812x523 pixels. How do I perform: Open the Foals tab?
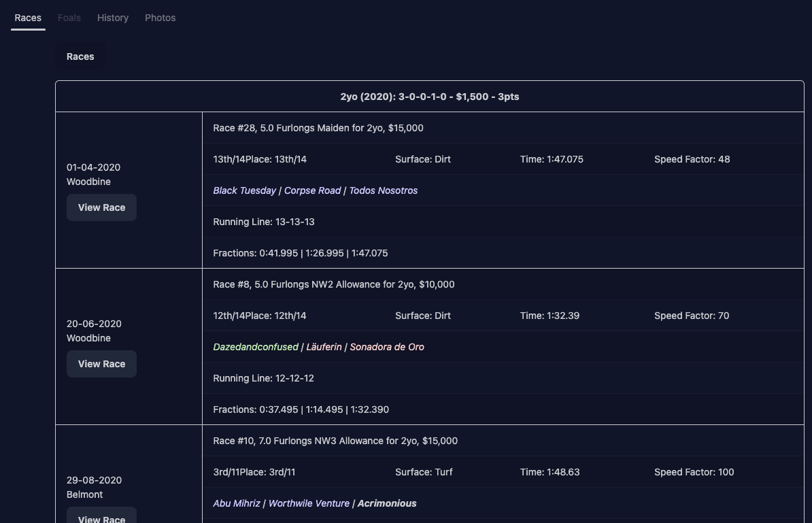(69, 18)
